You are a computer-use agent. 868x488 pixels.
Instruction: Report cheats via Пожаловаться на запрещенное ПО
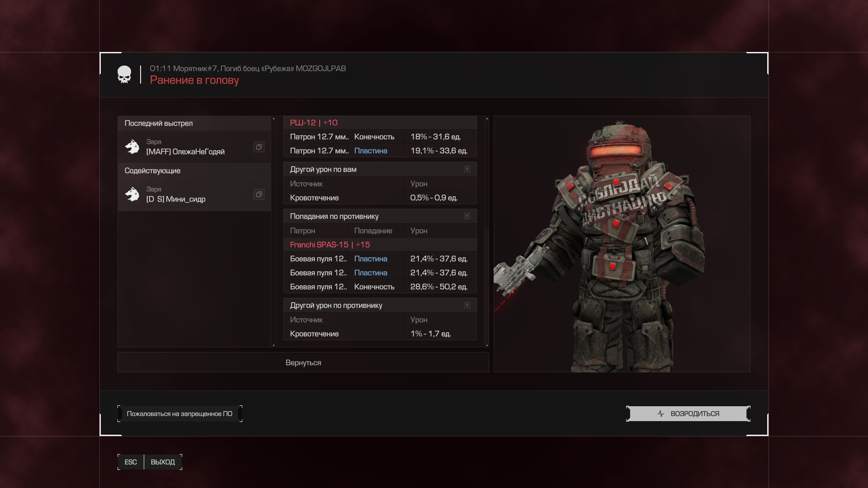click(x=179, y=413)
